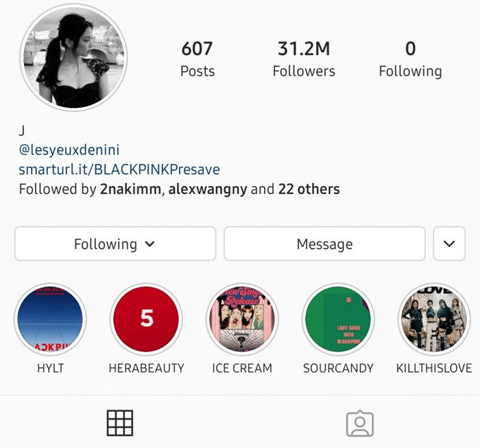
Task: Open mutual follower alexwangny
Action: (x=208, y=189)
